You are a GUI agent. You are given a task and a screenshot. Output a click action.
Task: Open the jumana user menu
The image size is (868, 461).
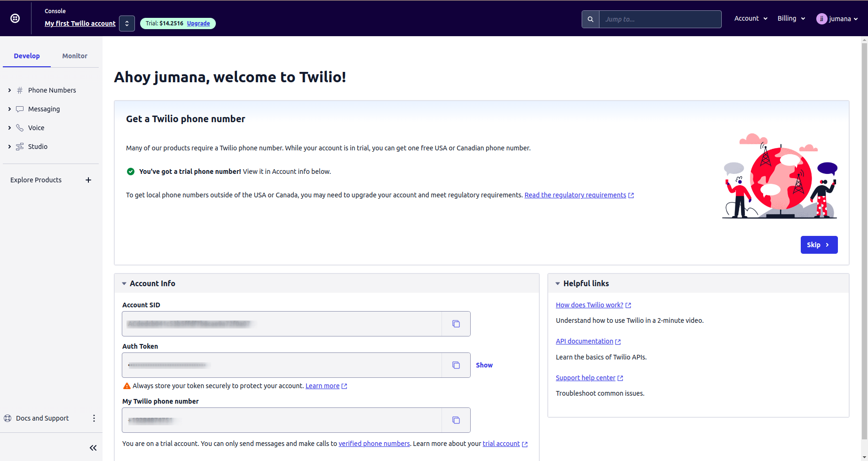click(x=837, y=19)
